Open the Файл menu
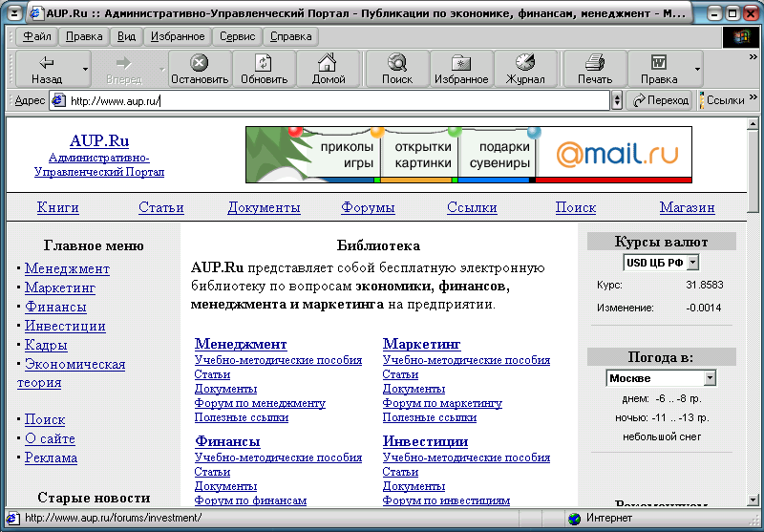Image resolution: width=764 pixels, height=532 pixels. coord(37,36)
